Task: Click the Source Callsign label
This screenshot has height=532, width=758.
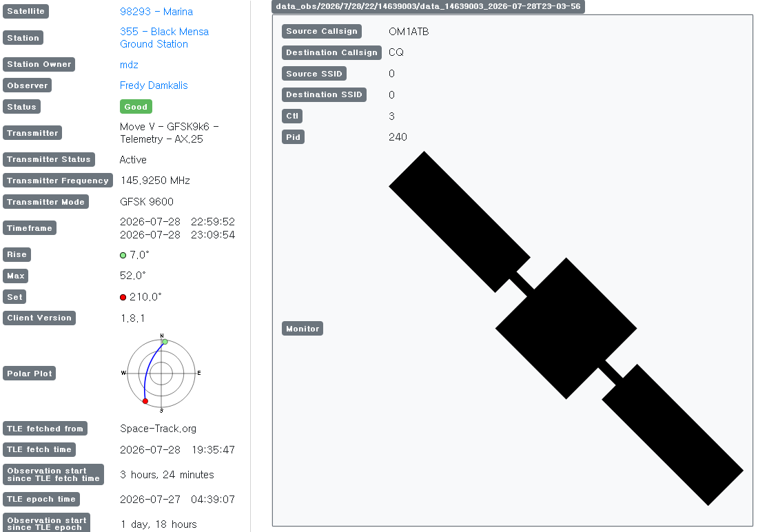Action: pyautogui.click(x=322, y=32)
